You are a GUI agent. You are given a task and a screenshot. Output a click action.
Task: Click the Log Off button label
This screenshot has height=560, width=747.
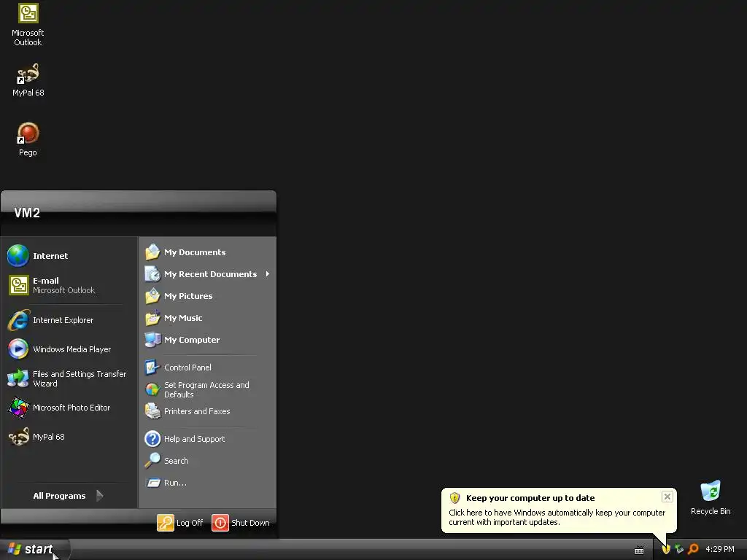190,522
